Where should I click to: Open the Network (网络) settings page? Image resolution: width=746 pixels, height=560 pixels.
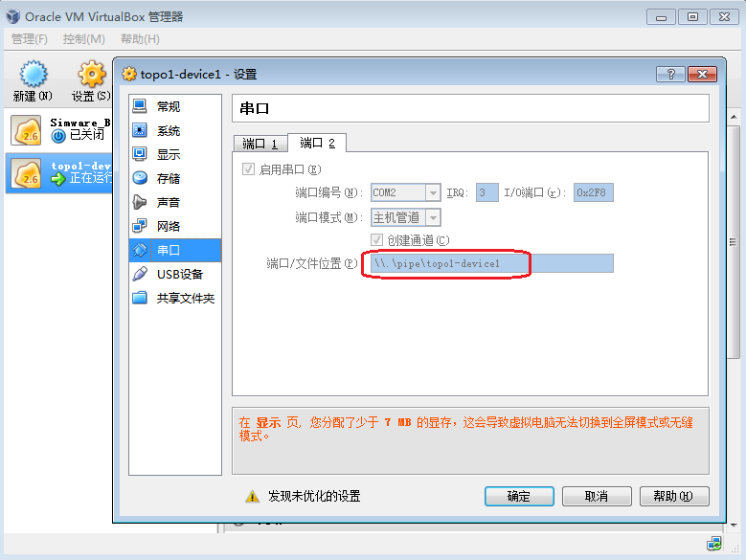coord(175,226)
